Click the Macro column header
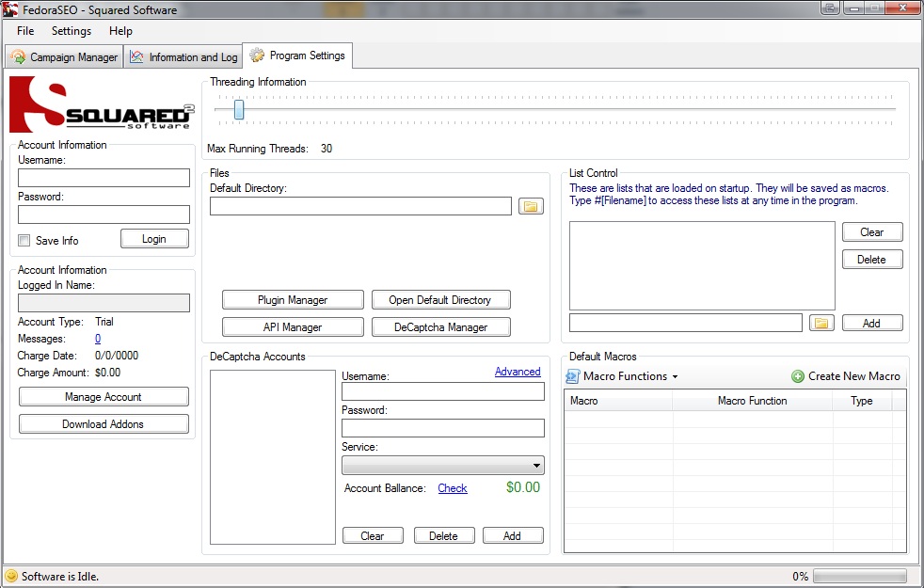The height and width of the screenshot is (588, 924). coord(618,401)
